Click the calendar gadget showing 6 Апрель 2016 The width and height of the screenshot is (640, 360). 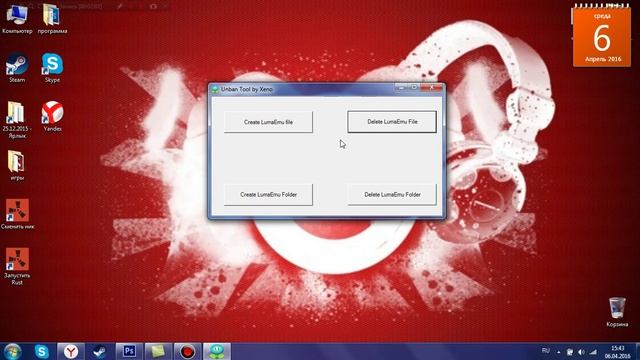pos(602,35)
